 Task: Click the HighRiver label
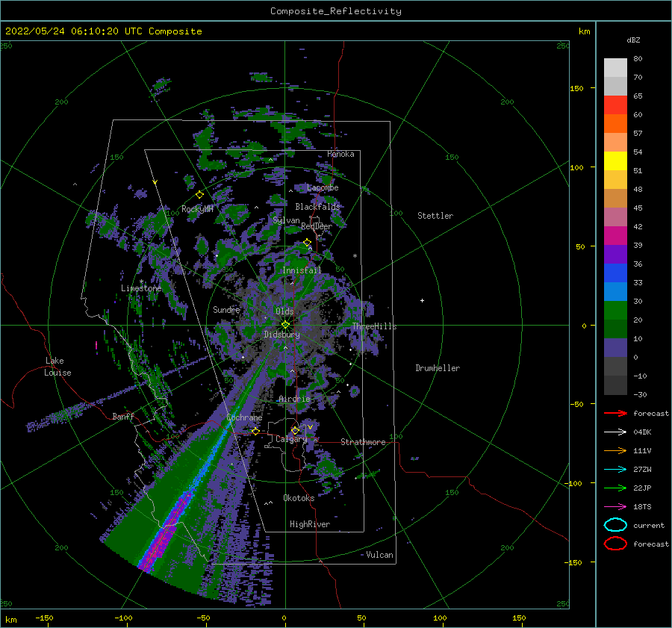(310, 524)
